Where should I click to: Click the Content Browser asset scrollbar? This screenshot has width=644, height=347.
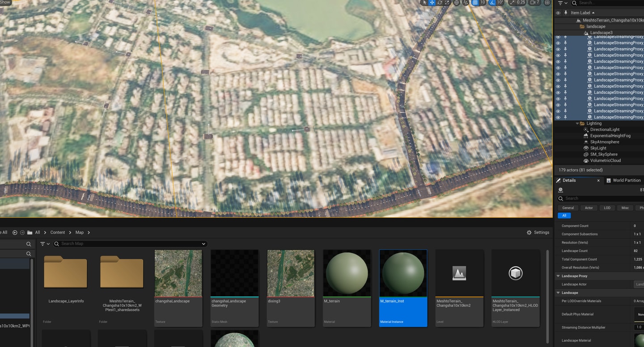[547, 296]
